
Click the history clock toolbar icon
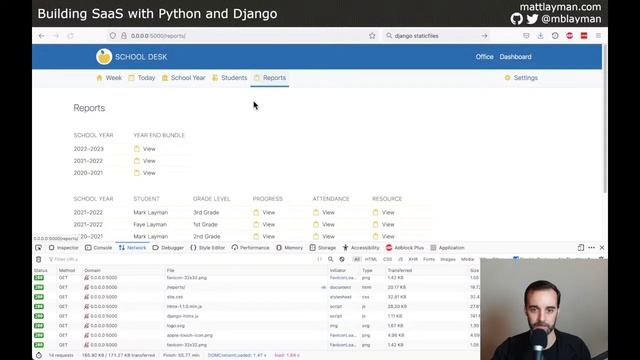click(555, 36)
